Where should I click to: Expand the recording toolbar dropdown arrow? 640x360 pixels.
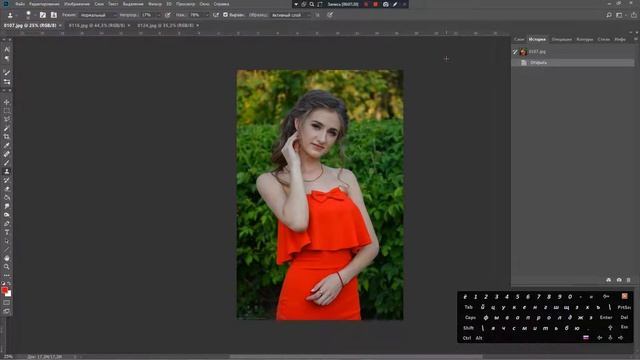pyautogui.click(x=296, y=4)
